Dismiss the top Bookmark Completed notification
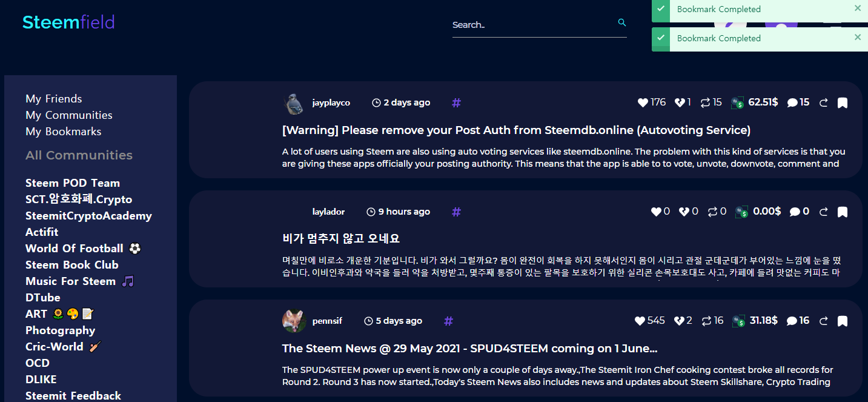Viewport: 868px width, 402px height. [857, 8]
